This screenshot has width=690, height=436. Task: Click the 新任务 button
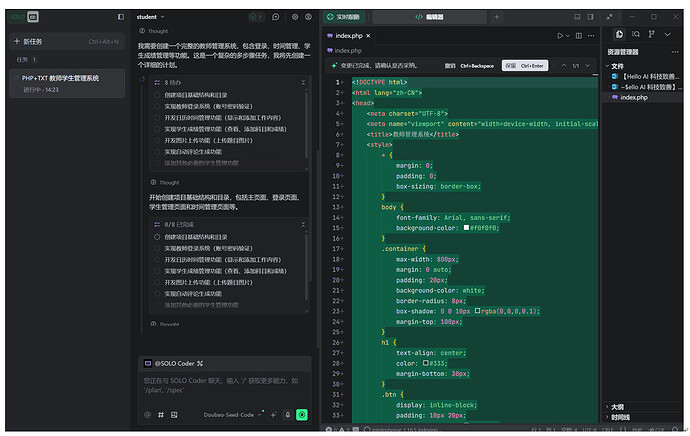[33, 41]
